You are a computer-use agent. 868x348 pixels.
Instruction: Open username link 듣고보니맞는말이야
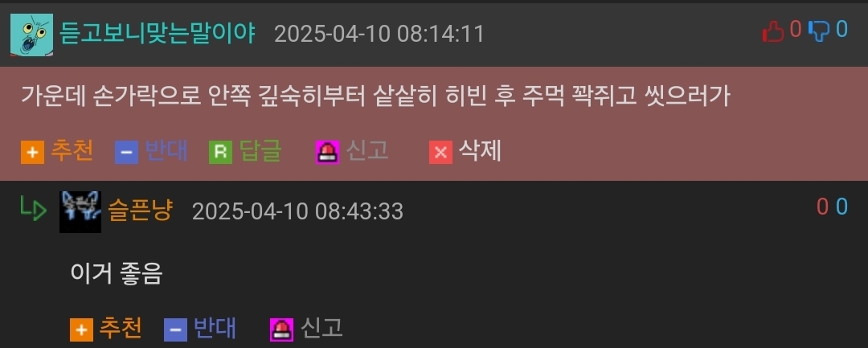pyautogui.click(x=158, y=34)
